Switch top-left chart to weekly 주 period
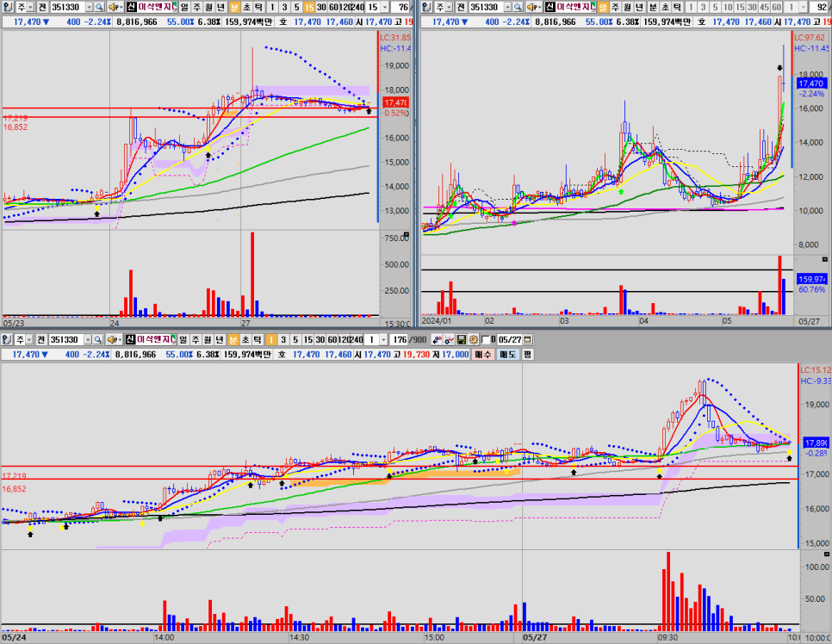Screen dimensions: 832x644 196,7
